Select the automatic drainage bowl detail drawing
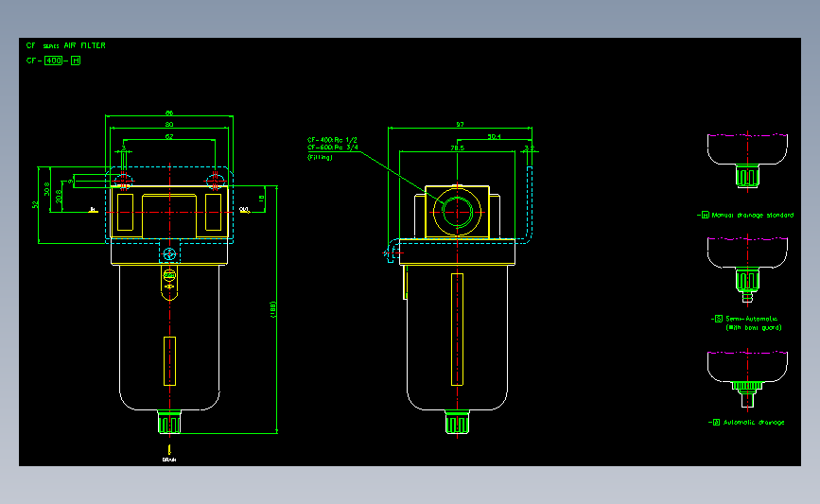This screenshot has width=820, height=504. point(747,379)
